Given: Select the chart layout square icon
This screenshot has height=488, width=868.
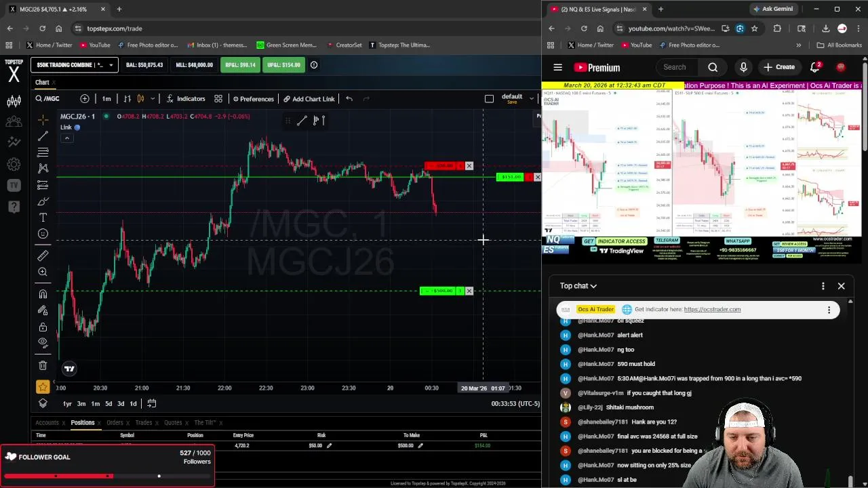Looking at the screenshot, I should pos(489,99).
